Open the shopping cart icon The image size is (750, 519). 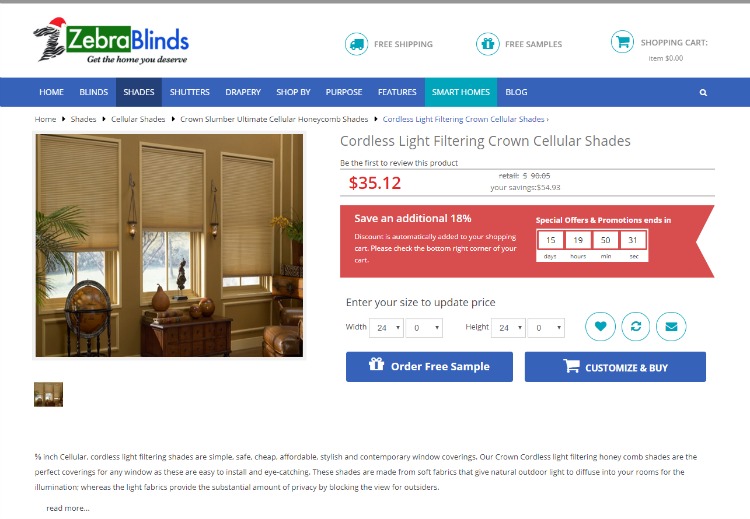coord(622,42)
